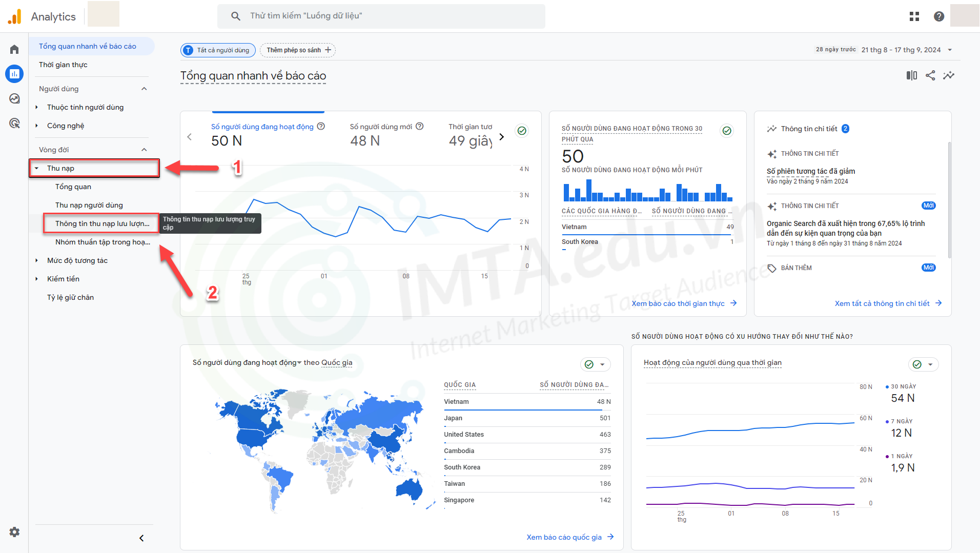Open the Insights sparkline icon near share
Viewport: 980px width, 553px height.
[949, 75]
